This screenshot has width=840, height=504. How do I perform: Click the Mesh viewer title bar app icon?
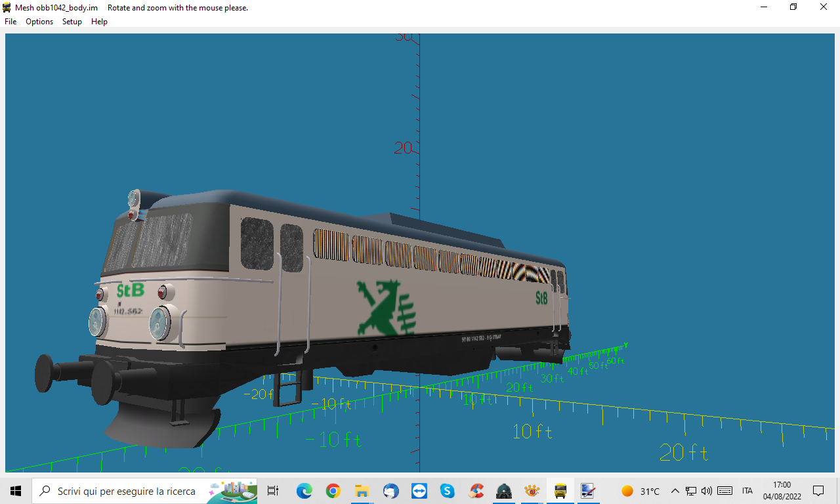click(7, 7)
